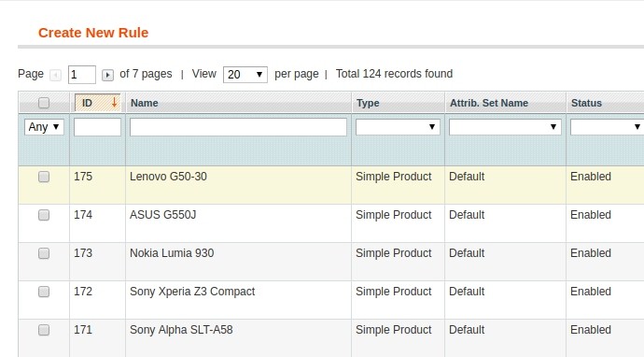Click the ASUS G550J product name
This screenshot has height=357, width=644.
(x=162, y=215)
